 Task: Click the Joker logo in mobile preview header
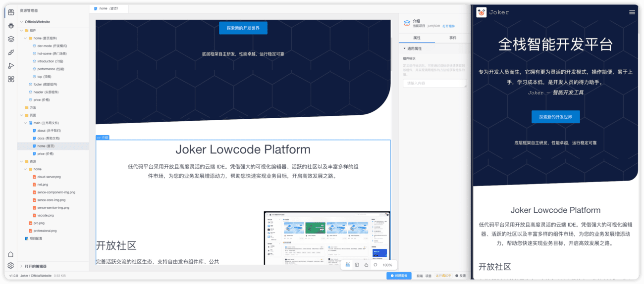click(x=482, y=12)
